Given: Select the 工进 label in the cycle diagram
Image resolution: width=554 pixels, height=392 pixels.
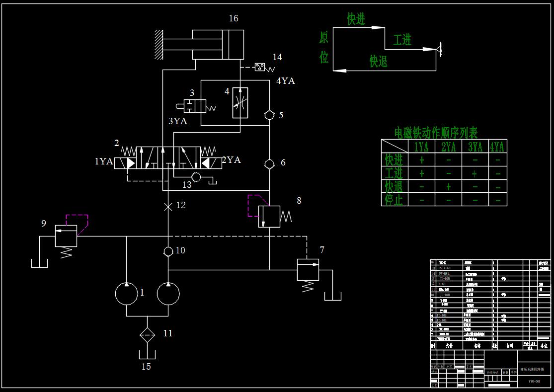Looking at the screenshot, I should [x=402, y=40].
